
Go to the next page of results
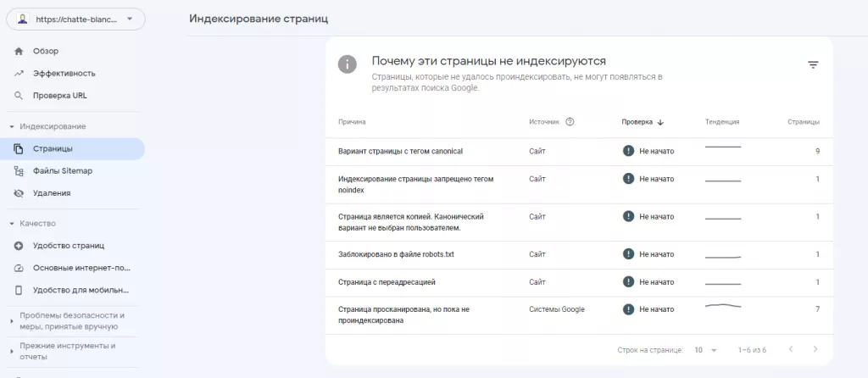pos(815,349)
